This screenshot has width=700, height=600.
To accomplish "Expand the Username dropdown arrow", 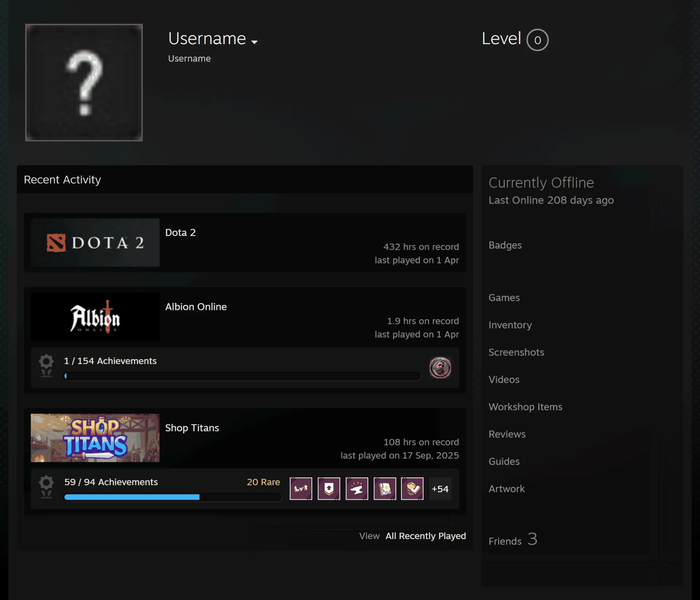I will (x=254, y=42).
